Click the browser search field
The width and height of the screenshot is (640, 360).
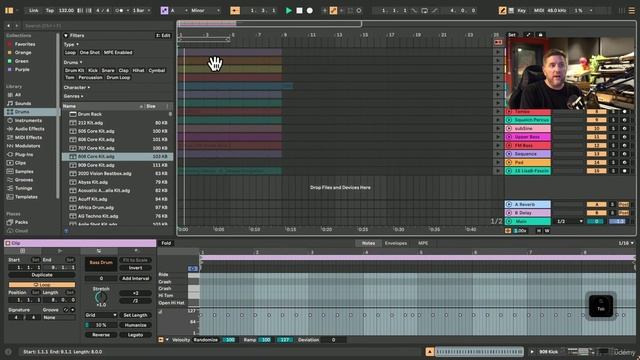(98, 26)
